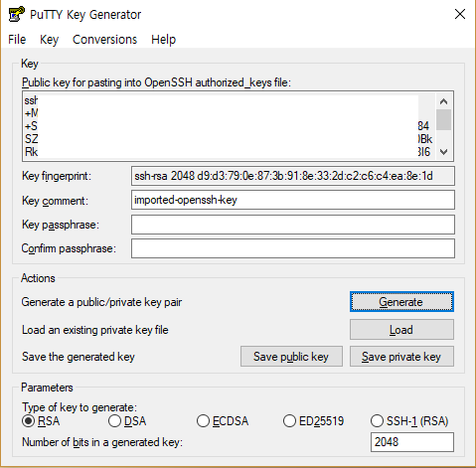Focus the Confirm passphrase field

[293, 248]
